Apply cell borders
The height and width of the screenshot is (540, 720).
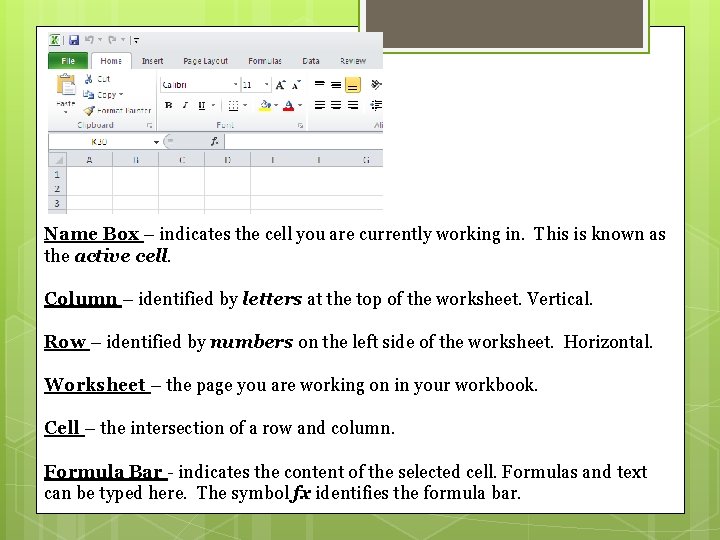(233, 106)
